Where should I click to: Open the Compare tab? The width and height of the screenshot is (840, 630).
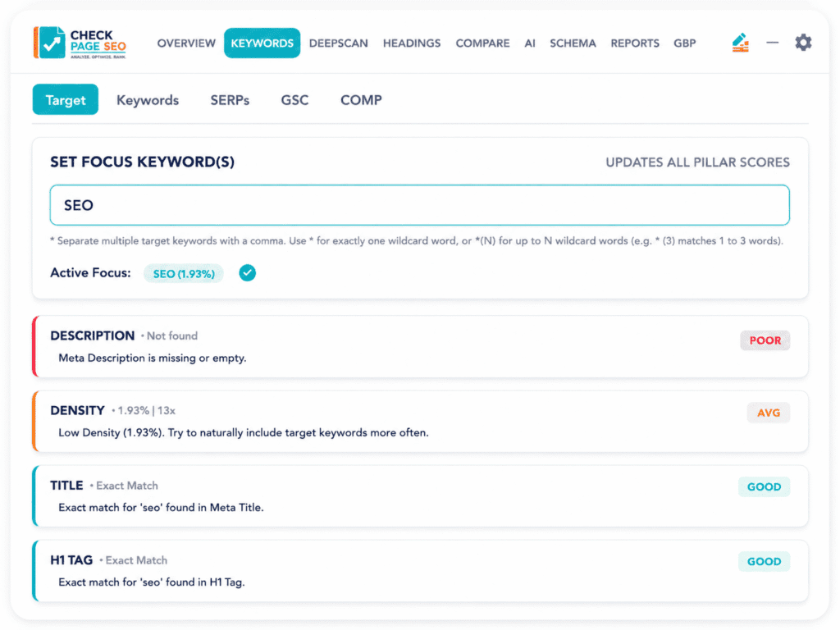(482, 43)
